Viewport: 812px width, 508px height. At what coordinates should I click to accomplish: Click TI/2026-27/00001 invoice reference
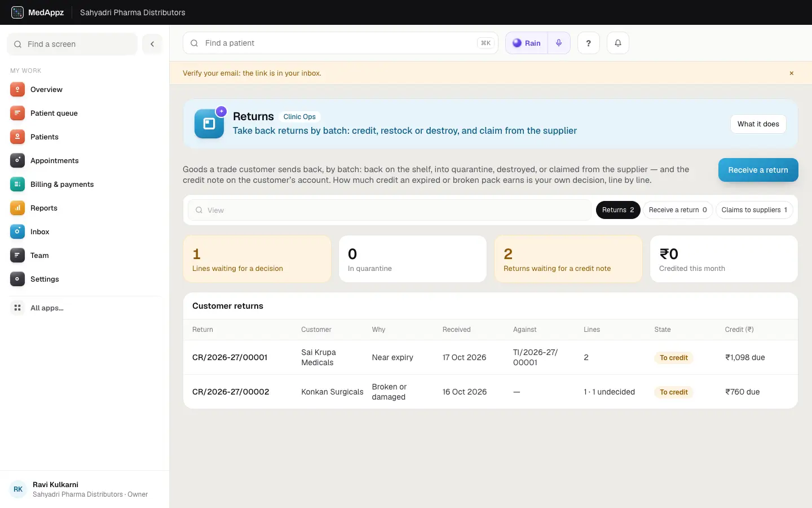point(536,357)
